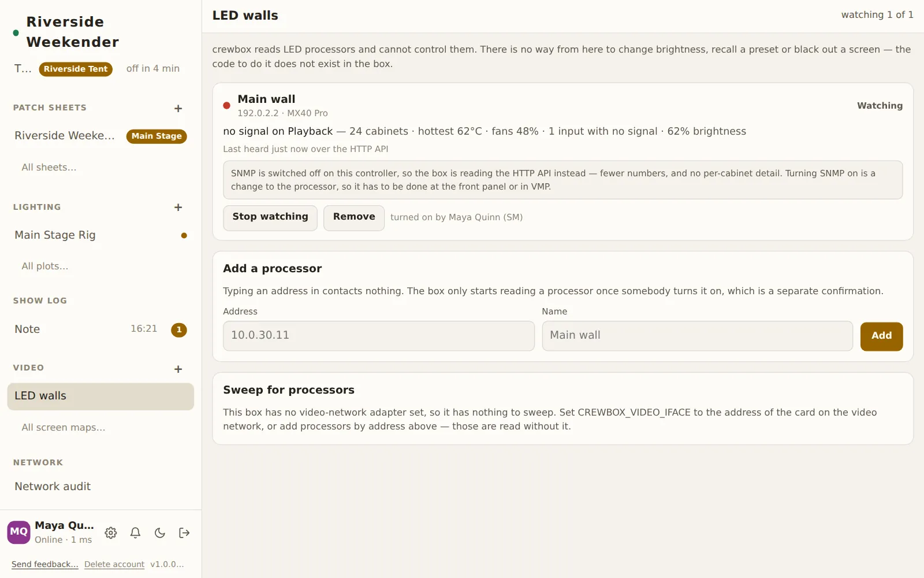Click the processor Address input field

click(379, 336)
